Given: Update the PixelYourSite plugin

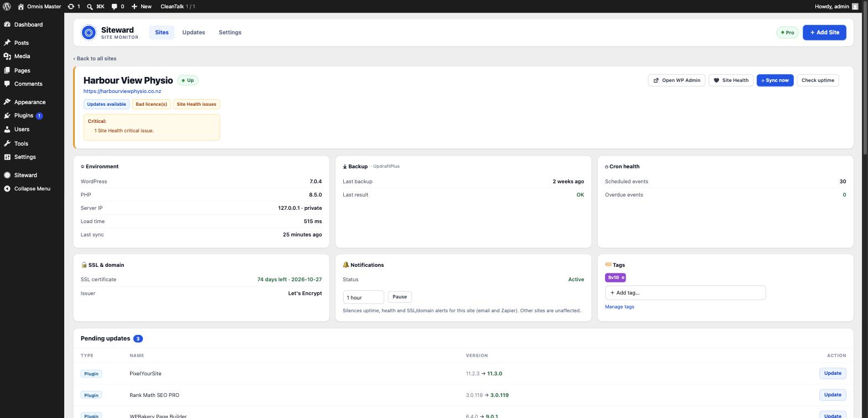Looking at the screenshot, I should (x=833, y=373).
